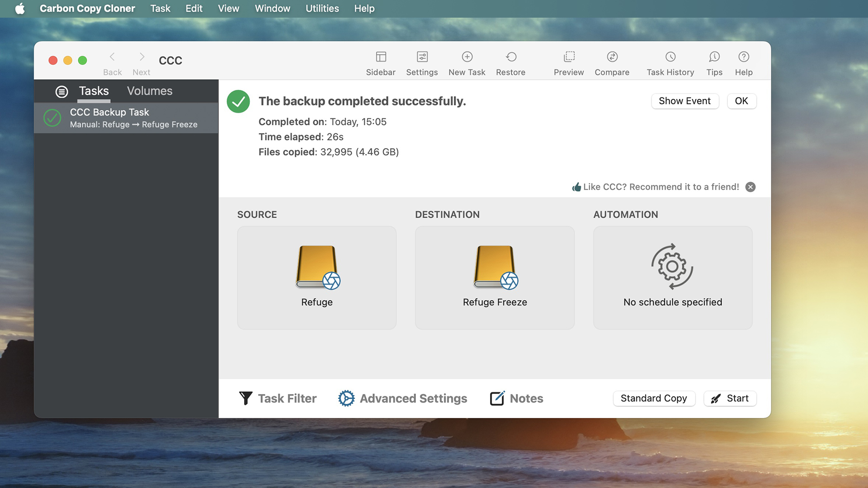This screenshot has width=868, height=488.
Task: Create a New Task from toolbar
Action: tap(467, 57)
